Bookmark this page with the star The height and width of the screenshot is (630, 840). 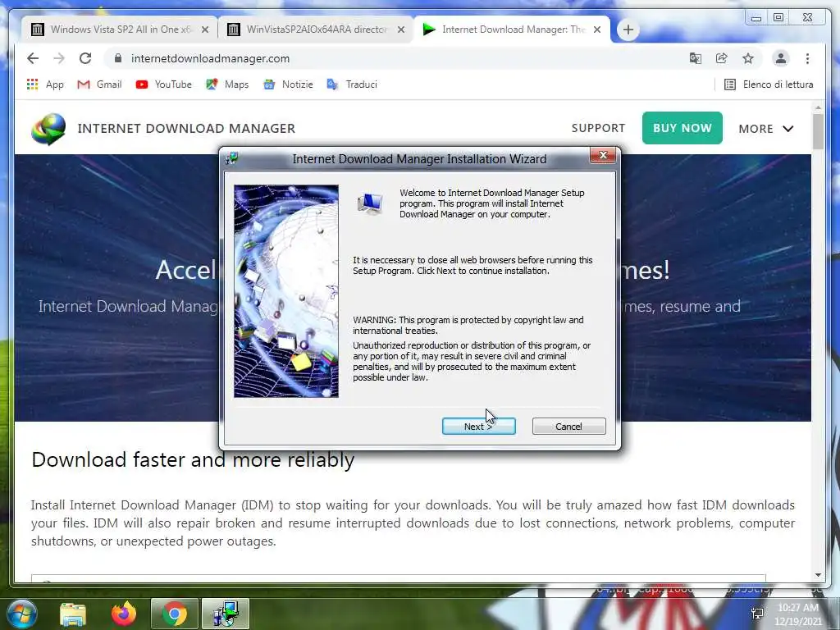748,58
